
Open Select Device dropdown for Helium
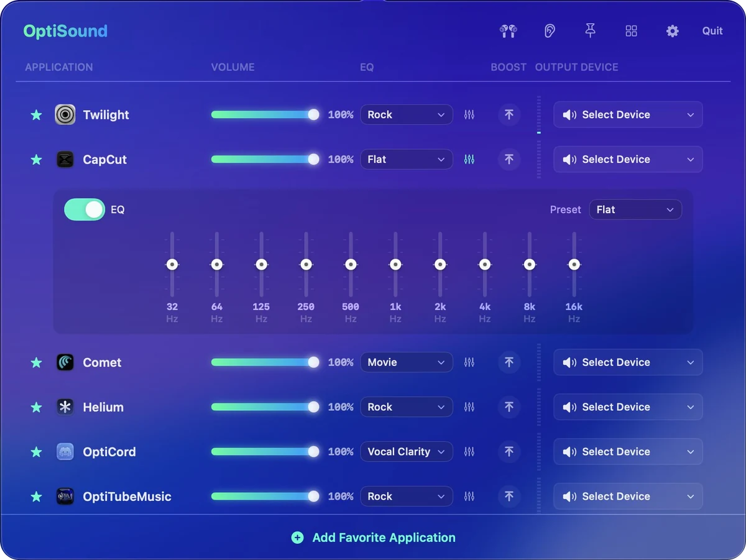click(628, 407)
